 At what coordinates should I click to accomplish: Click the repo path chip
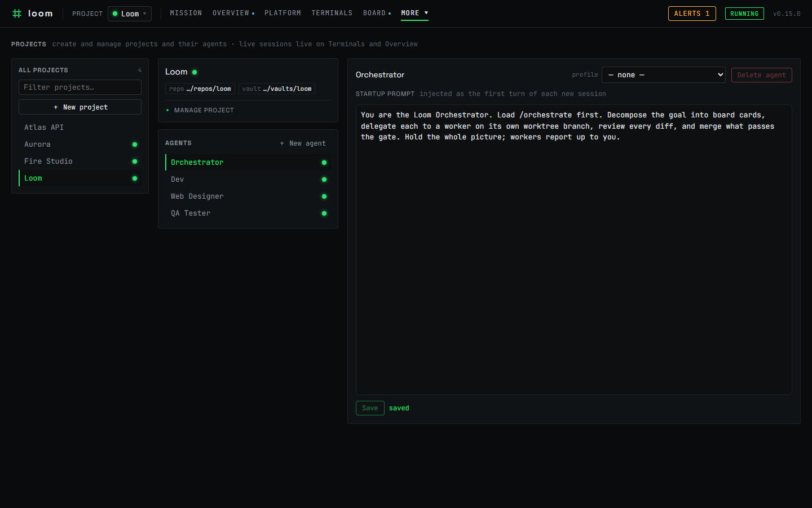tap(200, 89)
